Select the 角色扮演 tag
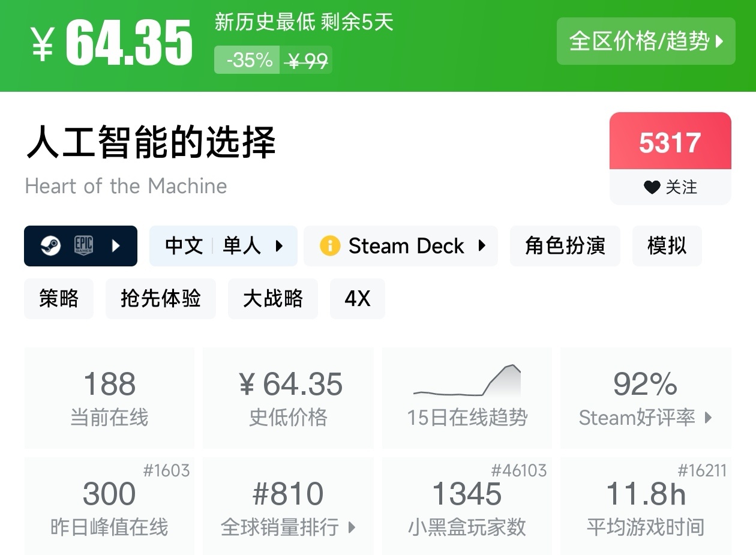 click(x=565, y=246)
